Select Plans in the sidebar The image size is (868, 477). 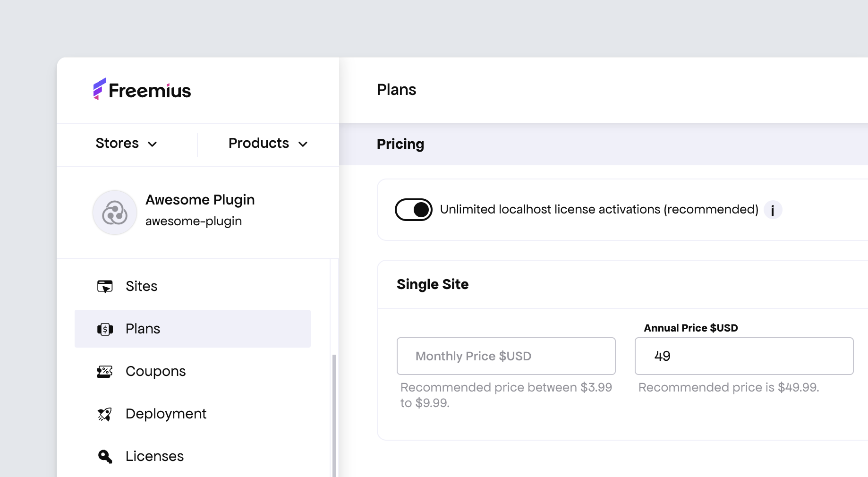[193, 329]
